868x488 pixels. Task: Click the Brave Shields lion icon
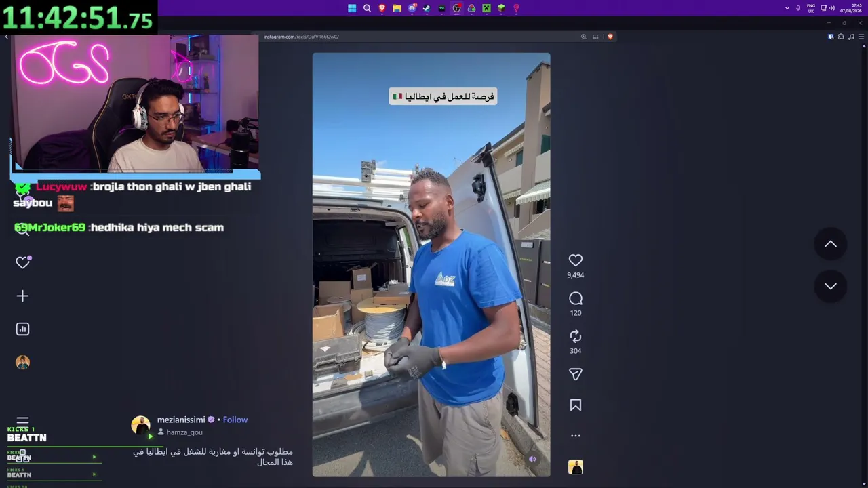[x=610, y=37]
